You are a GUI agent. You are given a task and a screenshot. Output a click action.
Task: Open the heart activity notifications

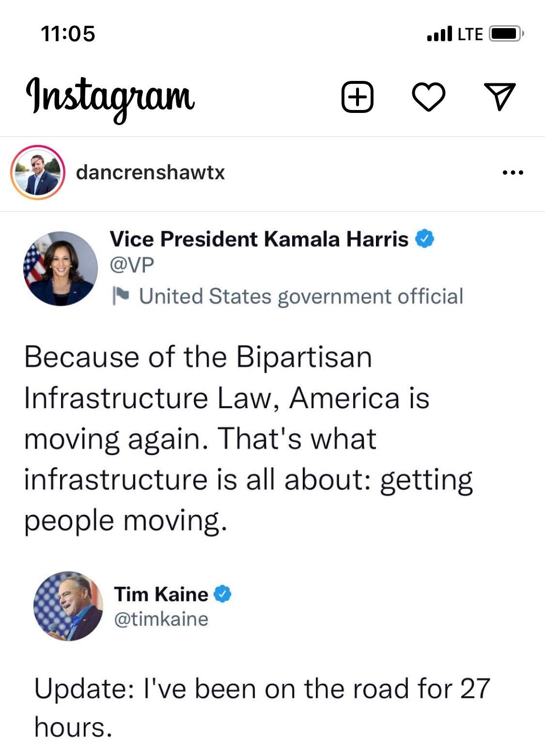[429, 97]
